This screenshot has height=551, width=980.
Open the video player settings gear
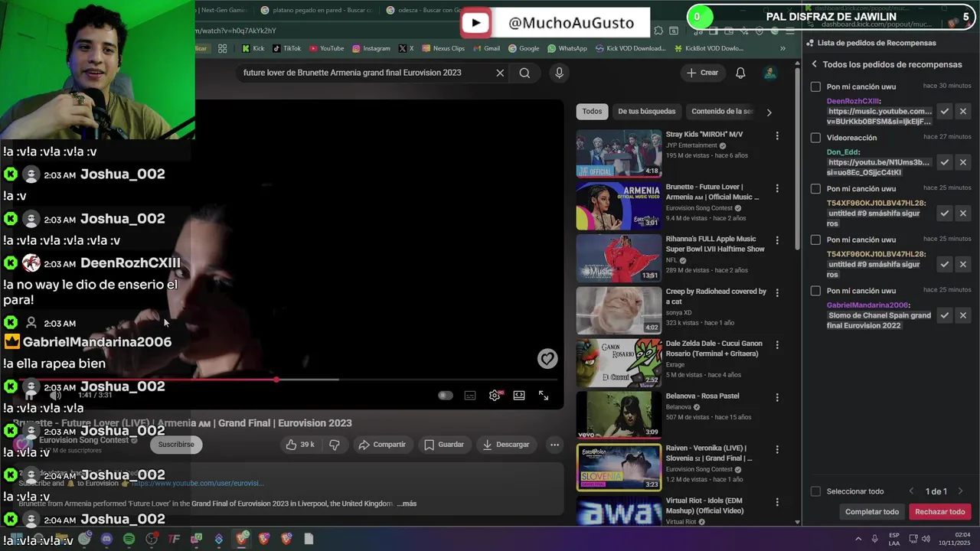495,396
